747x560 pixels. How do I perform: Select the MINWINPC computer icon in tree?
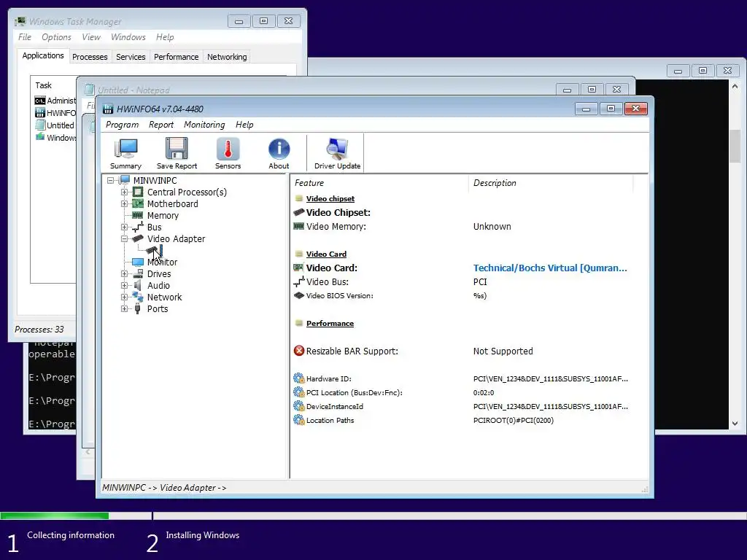125,181
